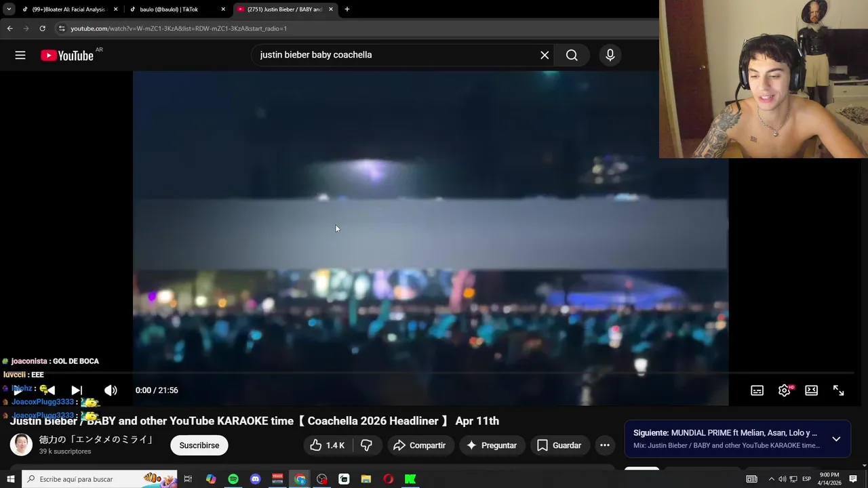
Task: Open Task View on the taskbar
Action: (188, 479)
